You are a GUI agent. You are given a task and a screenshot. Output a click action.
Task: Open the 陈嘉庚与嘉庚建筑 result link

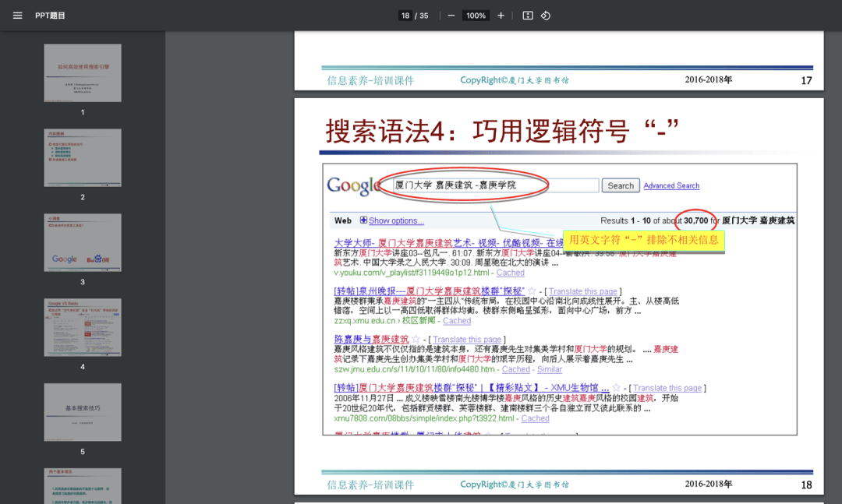click(x=371, y=339)
